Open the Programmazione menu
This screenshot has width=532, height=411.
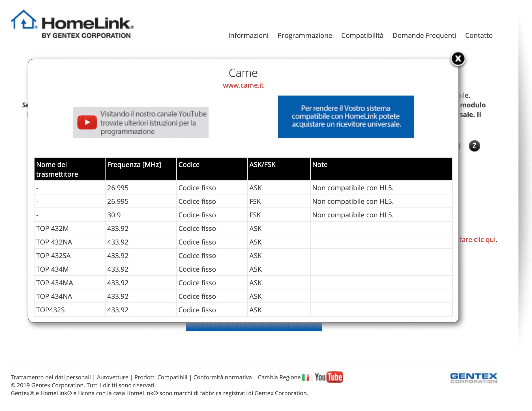pos(305,35)
